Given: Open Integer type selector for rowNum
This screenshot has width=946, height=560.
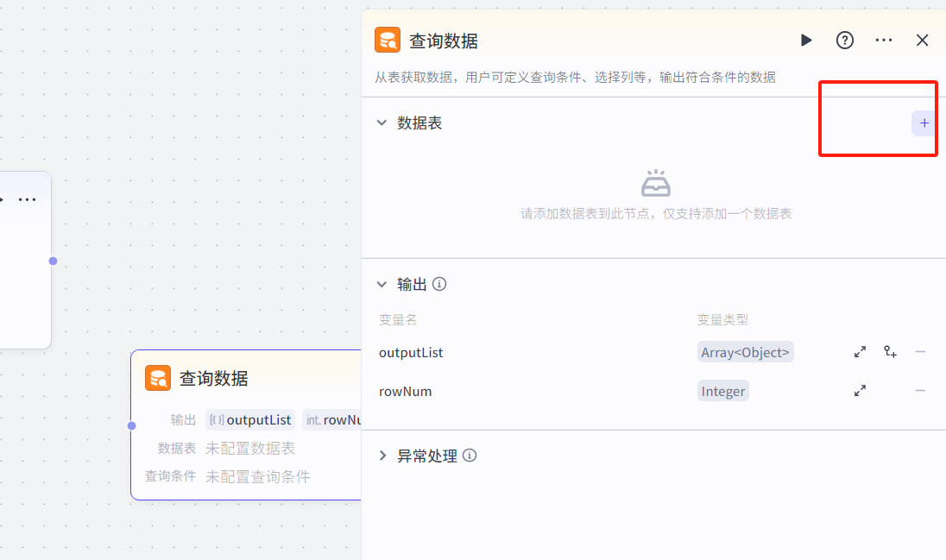Looking at the screenshot, I should click(722, 391).
